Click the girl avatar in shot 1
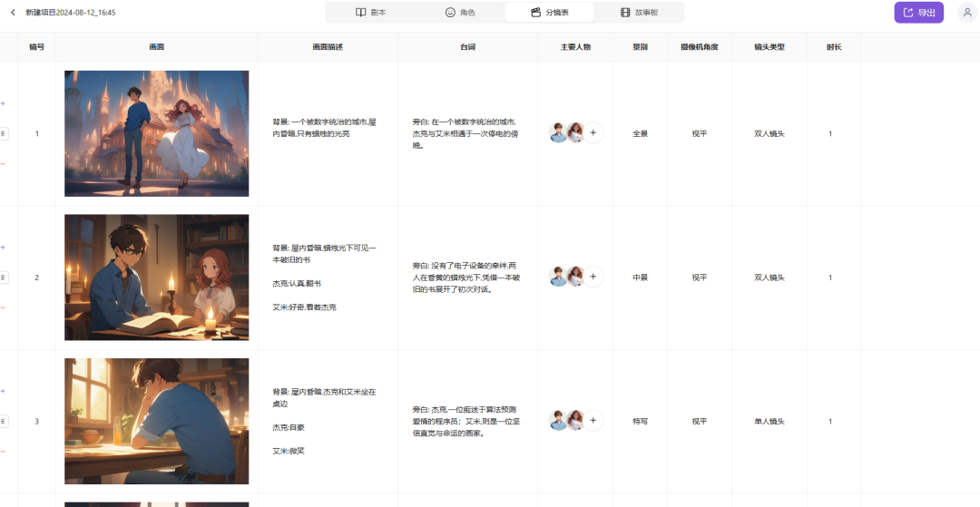The width and height of the screenshot is (980, 507). tap(575, 132)
